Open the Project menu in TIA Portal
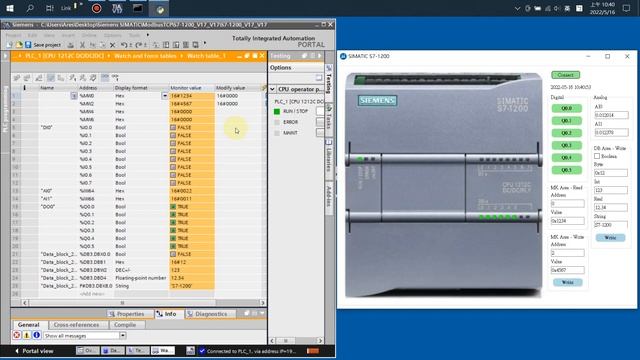640x360 pixels. click(x=13, y=35)
